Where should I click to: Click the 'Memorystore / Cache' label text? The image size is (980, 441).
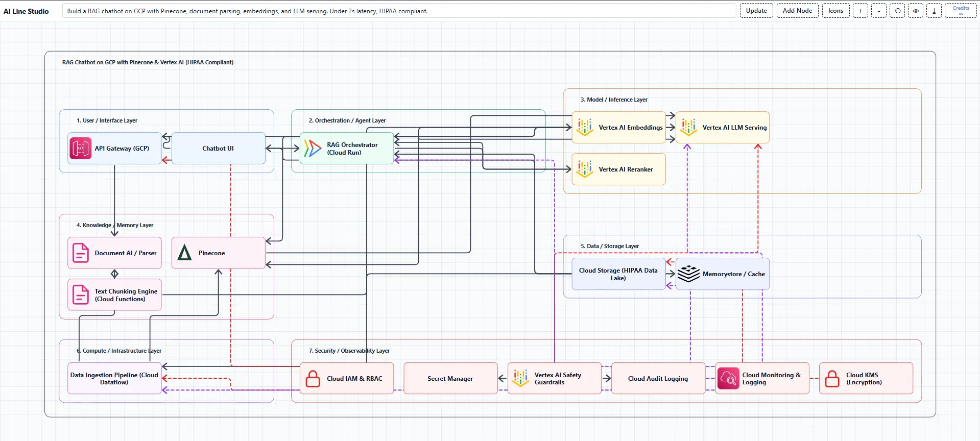coord(733,274)
